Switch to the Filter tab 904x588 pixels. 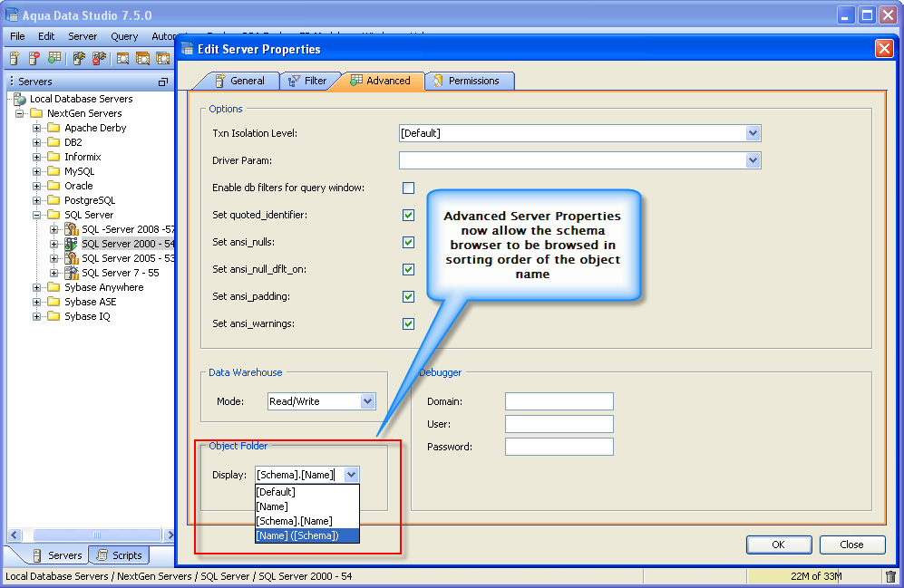[x=308, y=81]
